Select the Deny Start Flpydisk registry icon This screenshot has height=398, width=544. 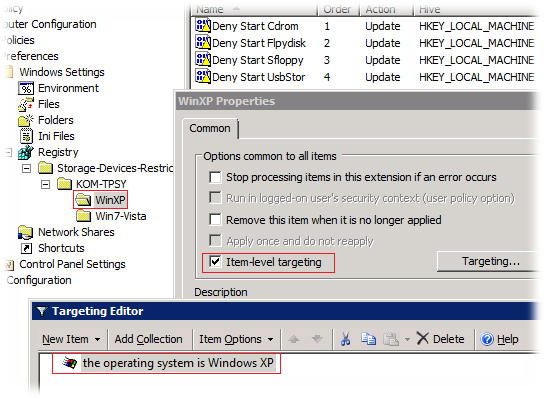click(x=203, y=43)
